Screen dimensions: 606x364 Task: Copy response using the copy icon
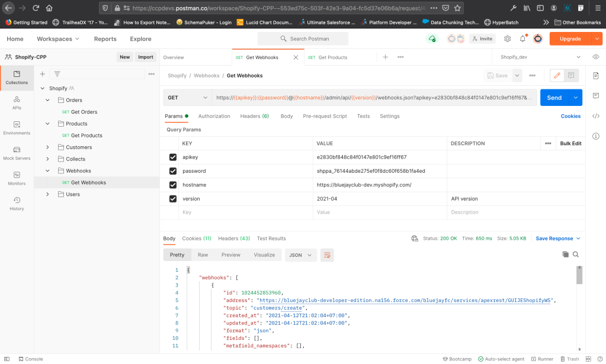(565, 255)
